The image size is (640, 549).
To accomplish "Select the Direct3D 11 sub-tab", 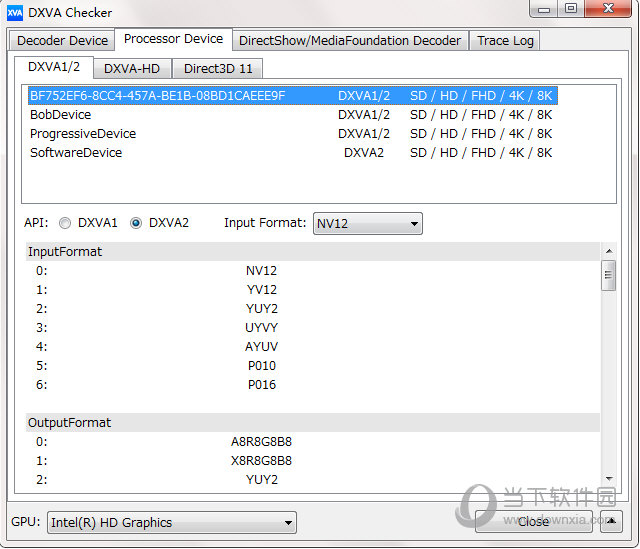I will [218, 68].
